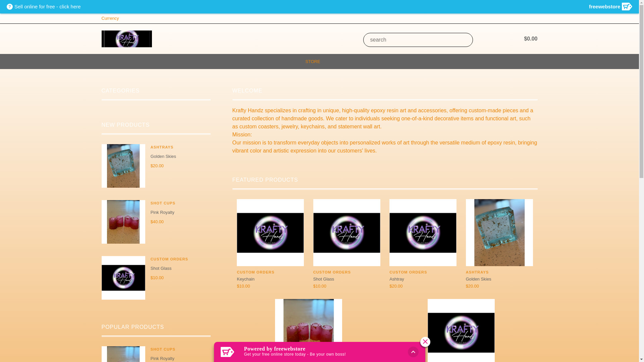Open featured pink shot cups image

point(308,320)
